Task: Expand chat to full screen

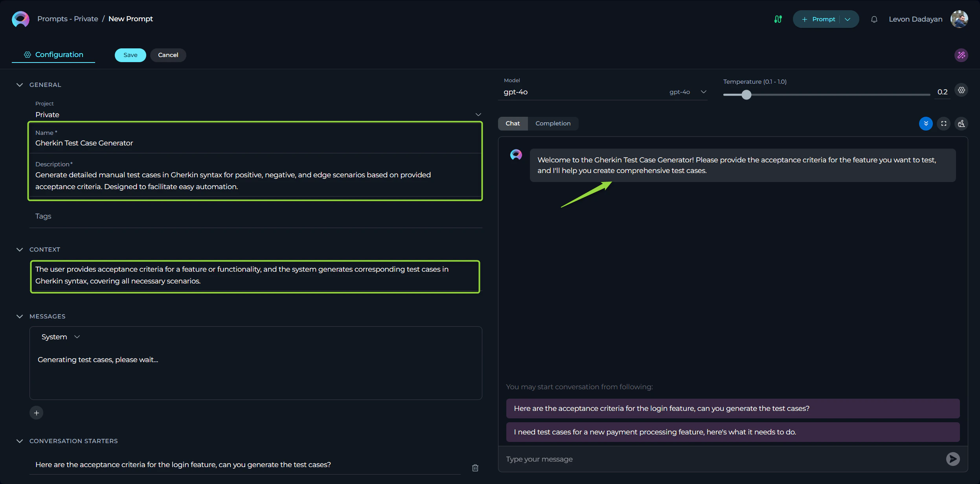Action: tap(943, 123)
